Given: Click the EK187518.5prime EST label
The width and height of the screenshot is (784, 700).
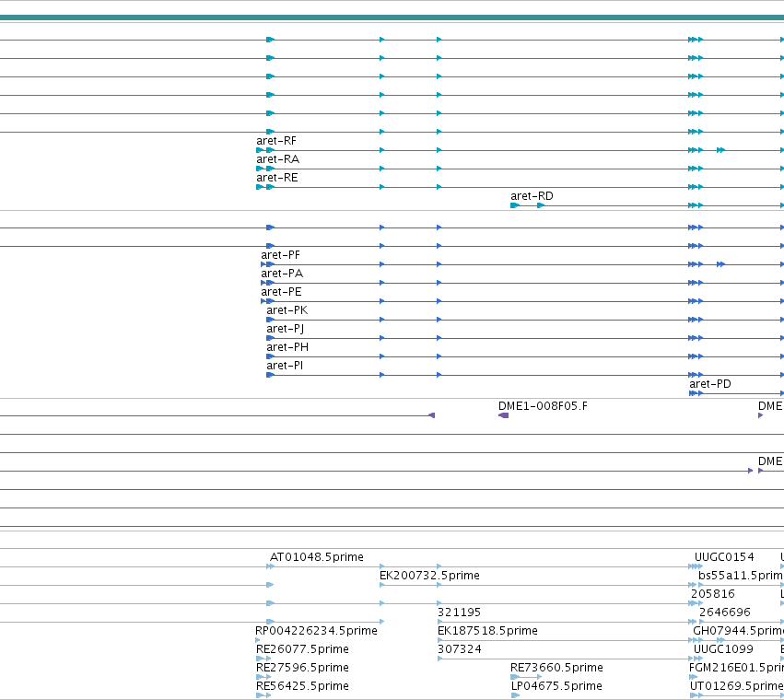Looking at the screenshot, I should (x=487, y=631).
